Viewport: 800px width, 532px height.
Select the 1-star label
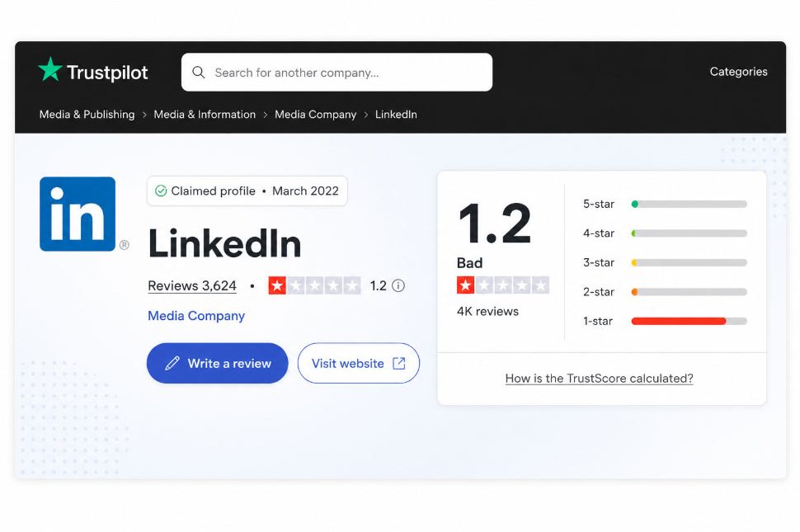pyautogui.click(x=597, y=322)
